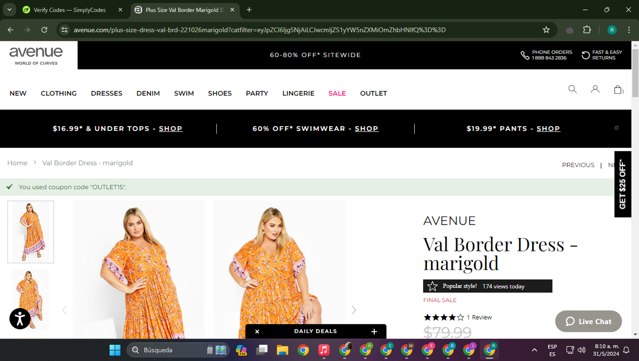Open a new browser tab
The image size is (639, 361).
(x=249, y=10)
